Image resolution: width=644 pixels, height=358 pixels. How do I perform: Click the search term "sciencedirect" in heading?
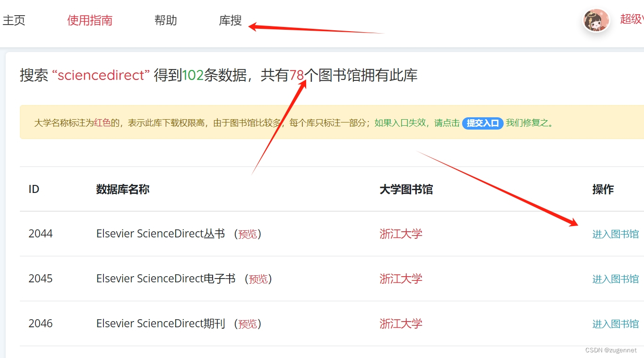101,75
